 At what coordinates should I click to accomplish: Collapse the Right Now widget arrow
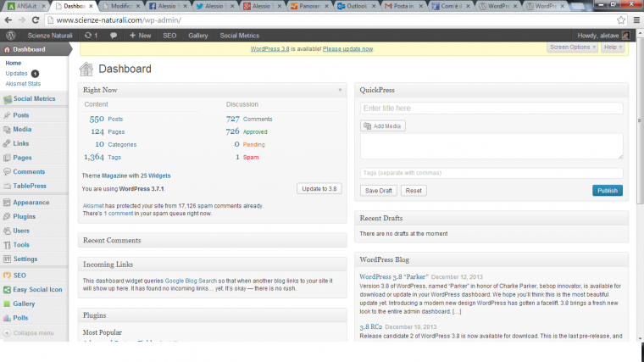[x=340, y=90]
